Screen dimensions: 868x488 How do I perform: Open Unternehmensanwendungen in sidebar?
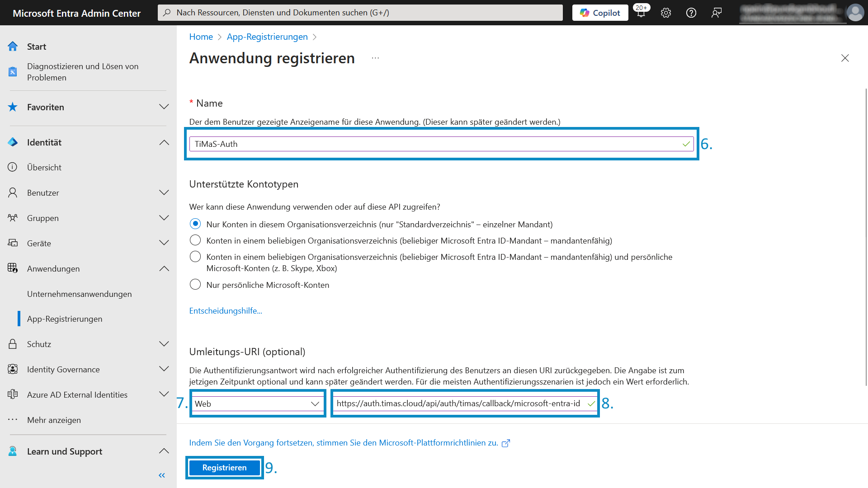(80, 294)
